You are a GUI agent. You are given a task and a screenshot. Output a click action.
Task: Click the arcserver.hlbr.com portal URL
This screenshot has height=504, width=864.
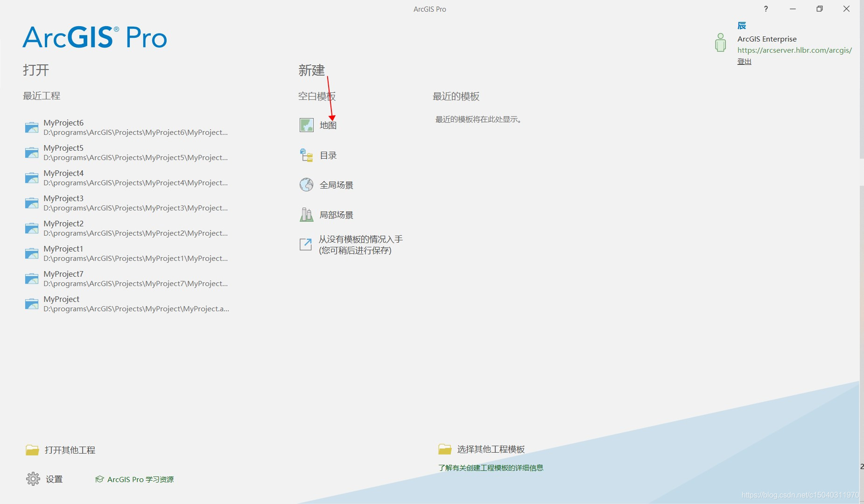pos(794,50)
